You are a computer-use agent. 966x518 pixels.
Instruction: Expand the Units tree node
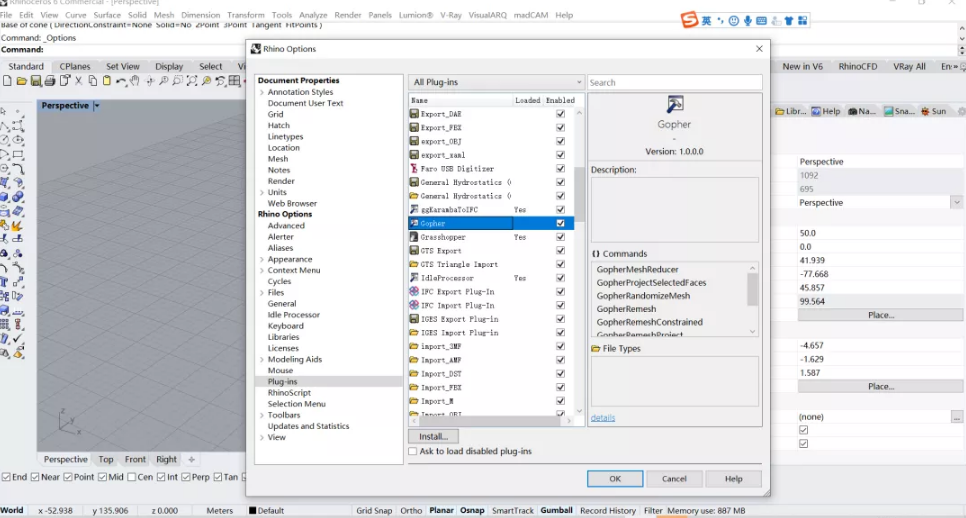pyautogui.click(x=262, y=192)
